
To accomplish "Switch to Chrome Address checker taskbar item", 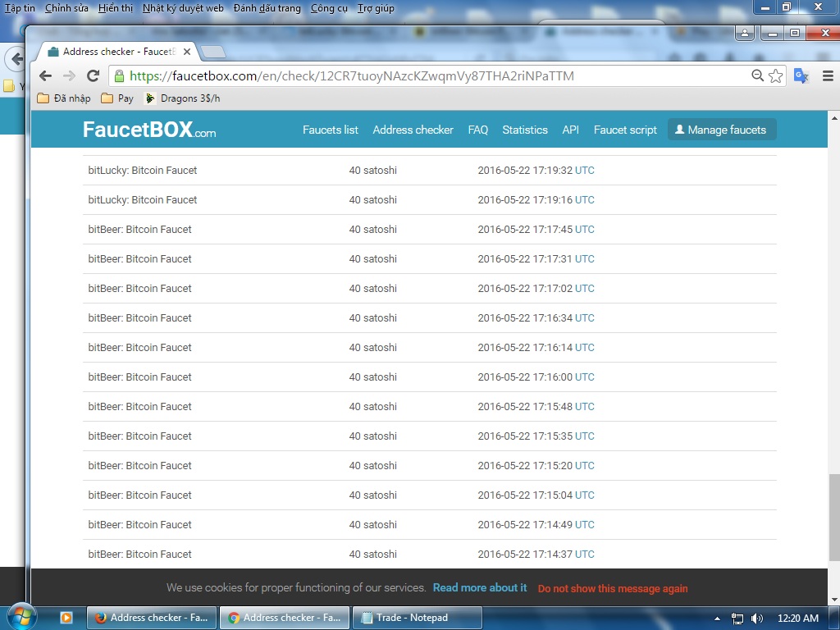I will tap(285, 618).
